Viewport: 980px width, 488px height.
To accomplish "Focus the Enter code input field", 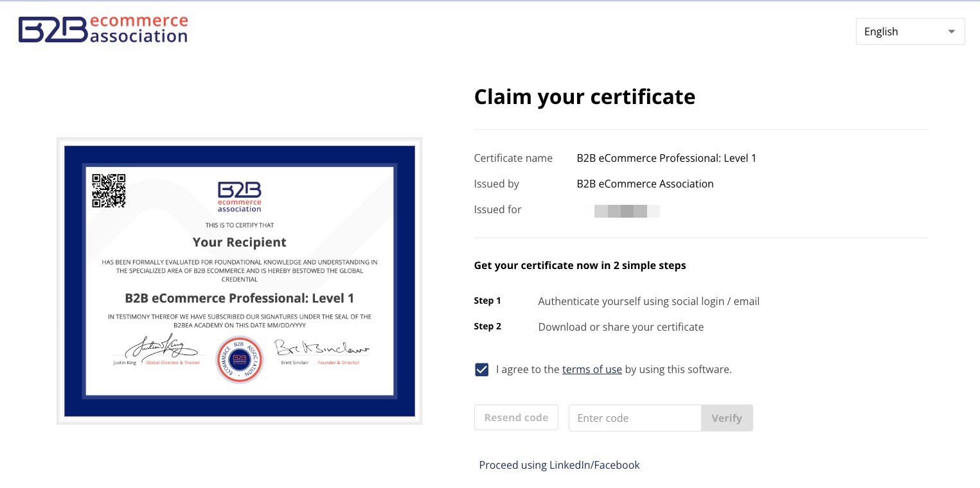I will pos(635,418).
